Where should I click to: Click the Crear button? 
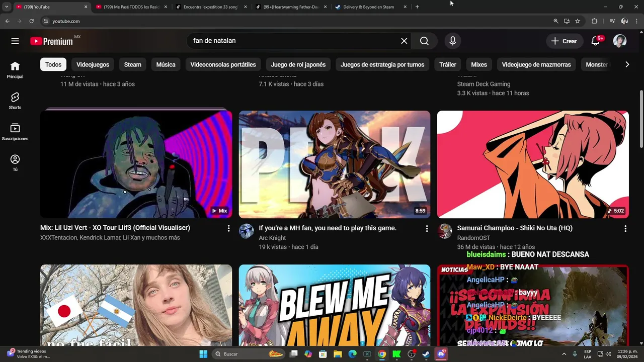[565, 41]
